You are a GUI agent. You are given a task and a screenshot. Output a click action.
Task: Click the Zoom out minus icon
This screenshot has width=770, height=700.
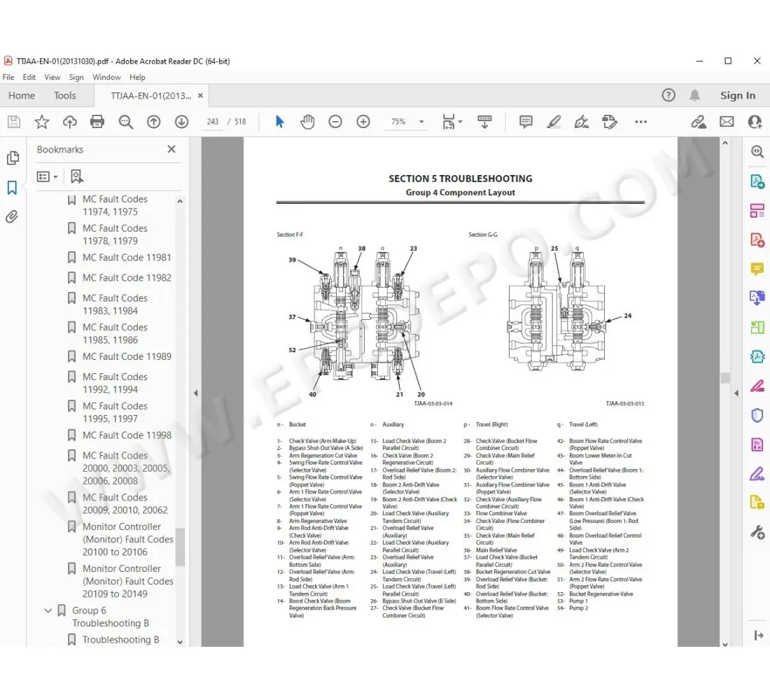pyautogui.click(x=335, y=122)
